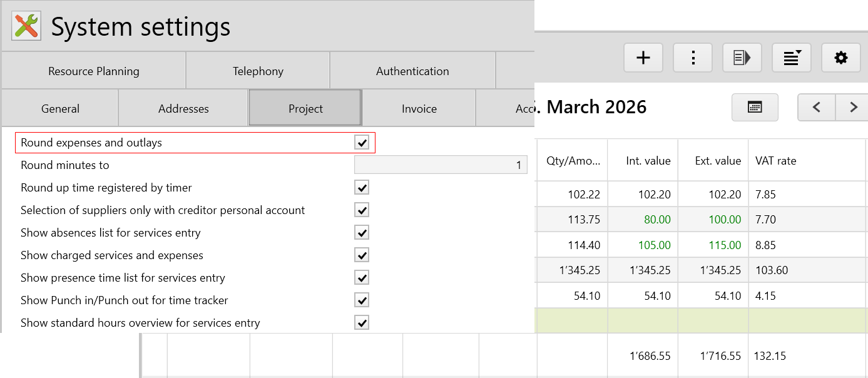Image resolution: width=868 pixels, height=378 pixels.
Task: Open the Telephony tab
Action: 258,71
